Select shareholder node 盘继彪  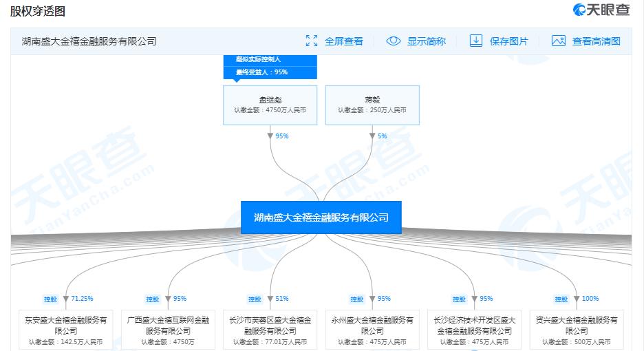[270, 105]
